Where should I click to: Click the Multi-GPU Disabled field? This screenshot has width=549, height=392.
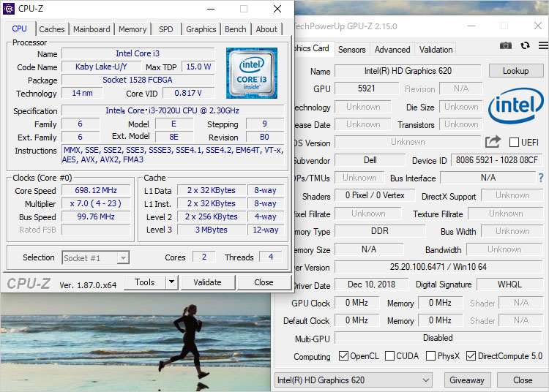[x=438, y=338]
